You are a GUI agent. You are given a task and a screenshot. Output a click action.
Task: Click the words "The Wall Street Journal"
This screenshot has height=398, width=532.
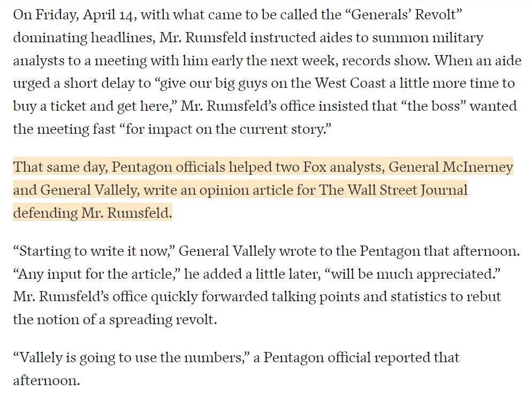pyautogui.click(x=394, y=190)
